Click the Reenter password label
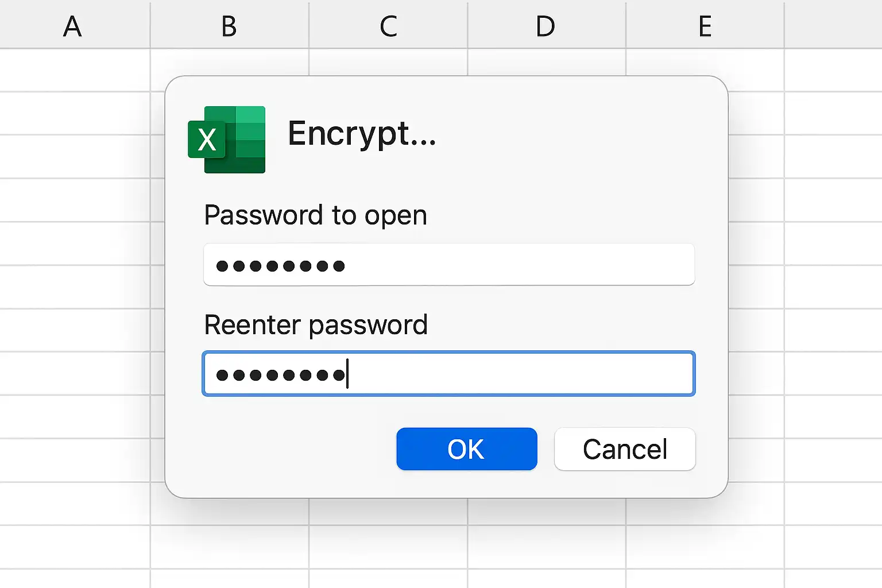The height and width of the screenshot is (588, 882). pyautogui.click(x=316, y=326)
